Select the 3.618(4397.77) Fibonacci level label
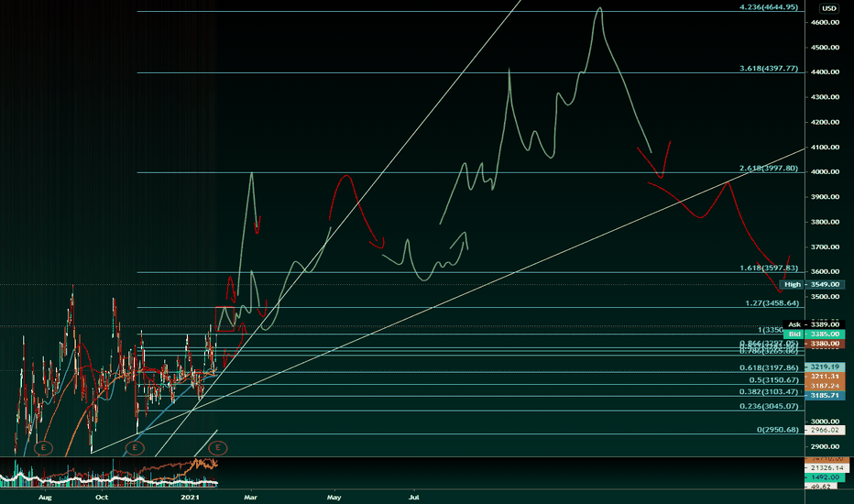Screen dimensions: 854x504 (x=769, y=69)
